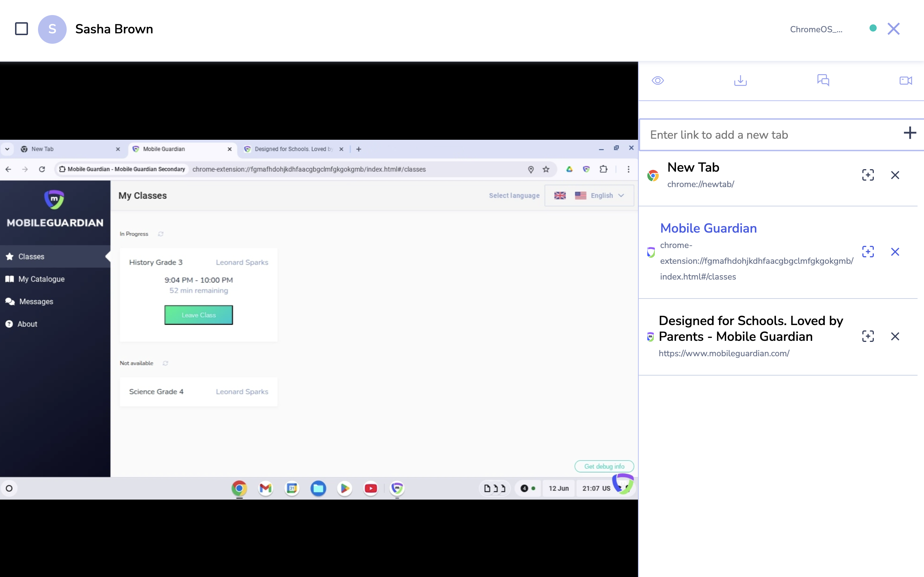Click the video camera icon
The width and height of the screenshot is (924, 577).
pyautogui.click(x=905, y=81)
